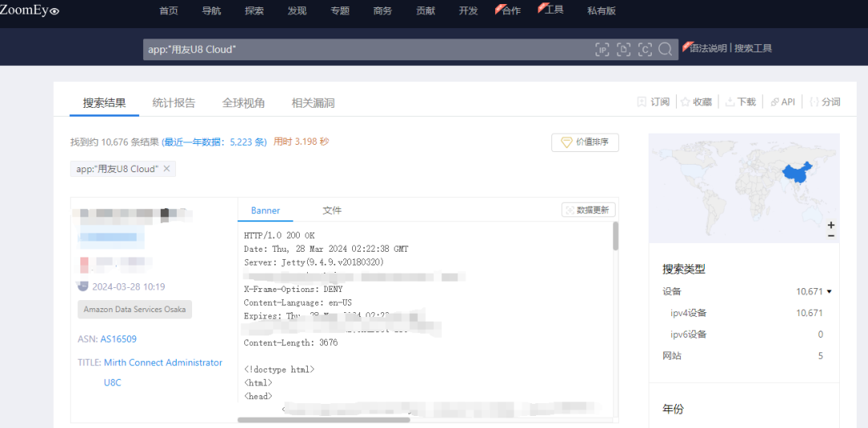Click the IP search icon in search bar
The height and width of the screenshot is (428, 868).
pos(602,49)
